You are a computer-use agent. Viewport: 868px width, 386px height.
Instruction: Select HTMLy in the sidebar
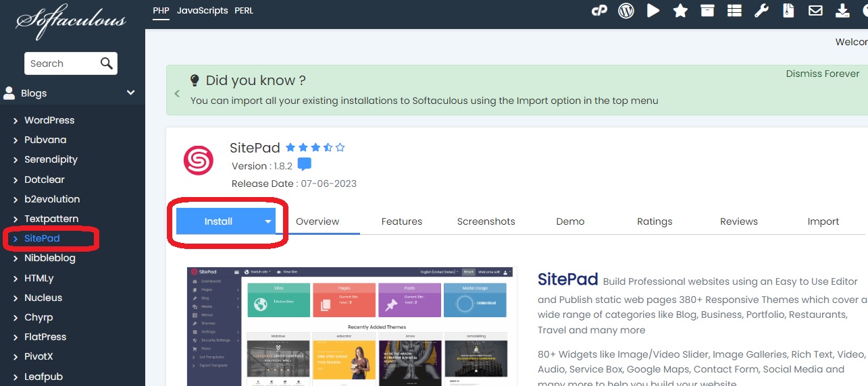pyautogui.click(x=39, y=278)
